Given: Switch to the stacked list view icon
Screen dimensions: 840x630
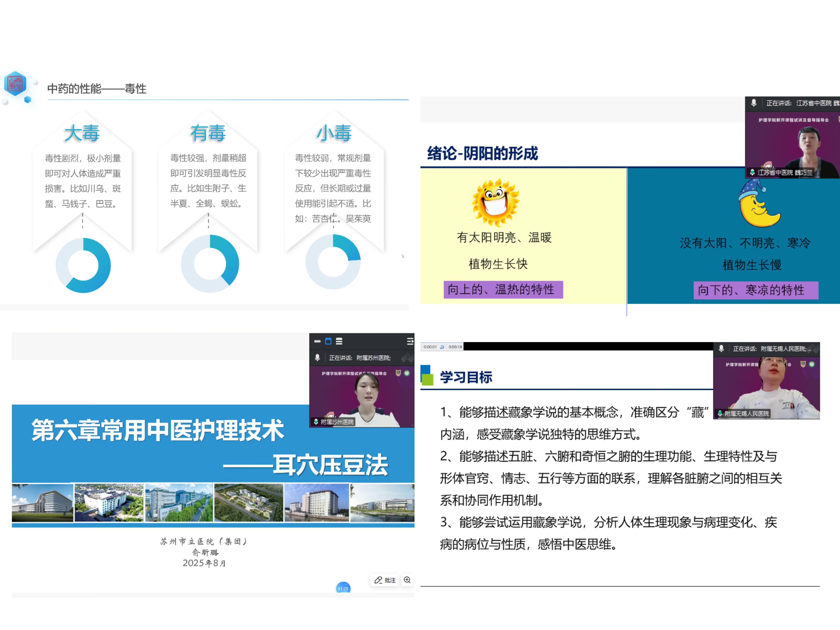Looking at the screenshot, I should [339, 341].
